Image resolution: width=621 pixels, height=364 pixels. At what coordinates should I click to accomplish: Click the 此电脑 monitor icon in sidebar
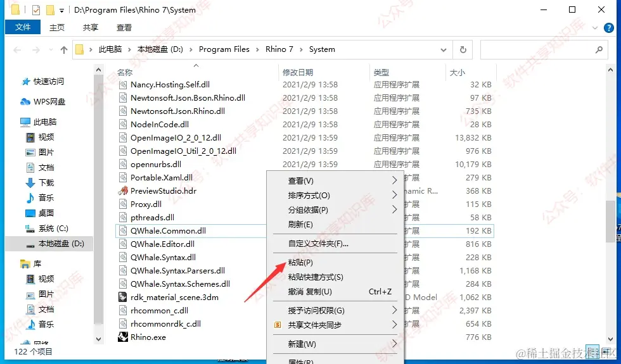pyautogui.click(x=25, y=122)
